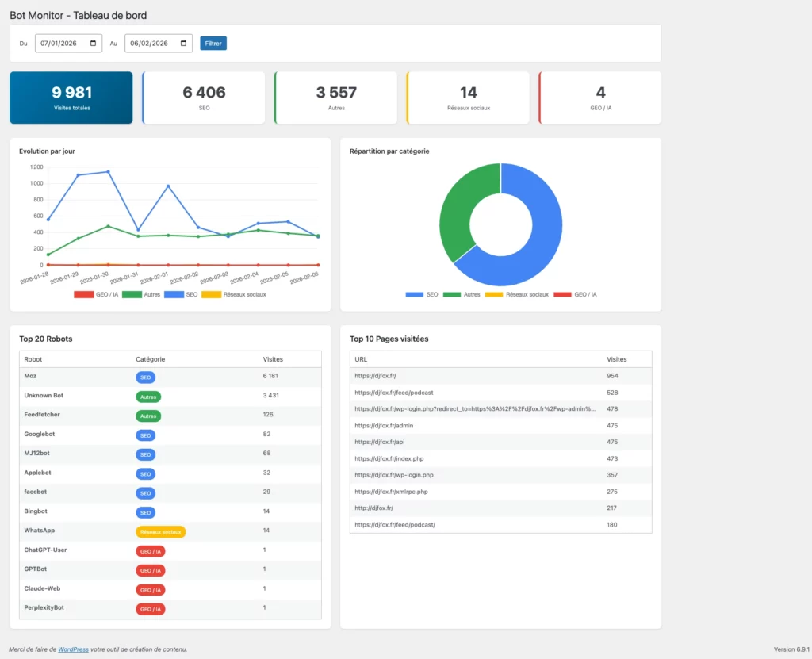
Task: Click the SEO badge in Moz row
Action: click(x=146, y=377)
